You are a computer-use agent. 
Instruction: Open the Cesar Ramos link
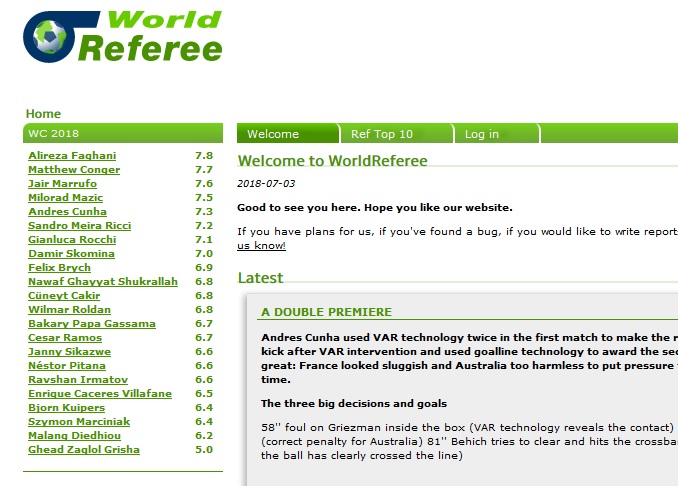65,338
